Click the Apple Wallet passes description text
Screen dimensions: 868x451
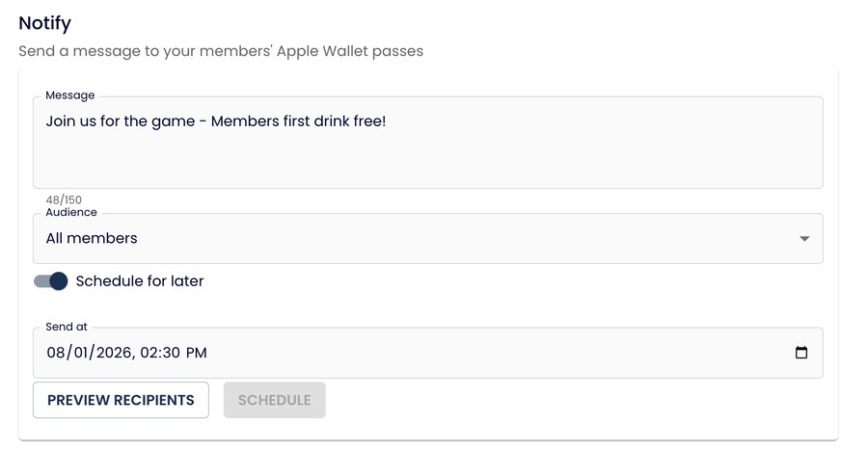point(221,51)
